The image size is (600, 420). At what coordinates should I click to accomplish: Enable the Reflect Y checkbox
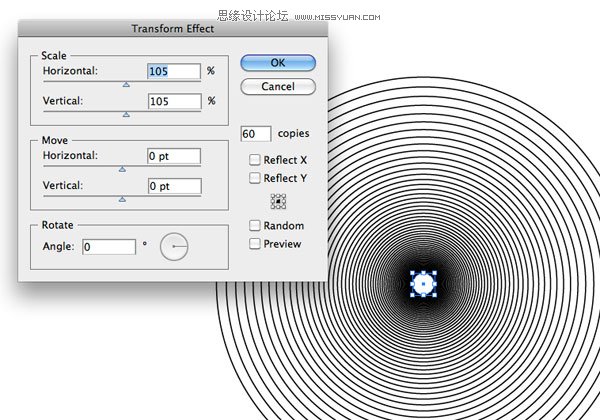[254, 178]
